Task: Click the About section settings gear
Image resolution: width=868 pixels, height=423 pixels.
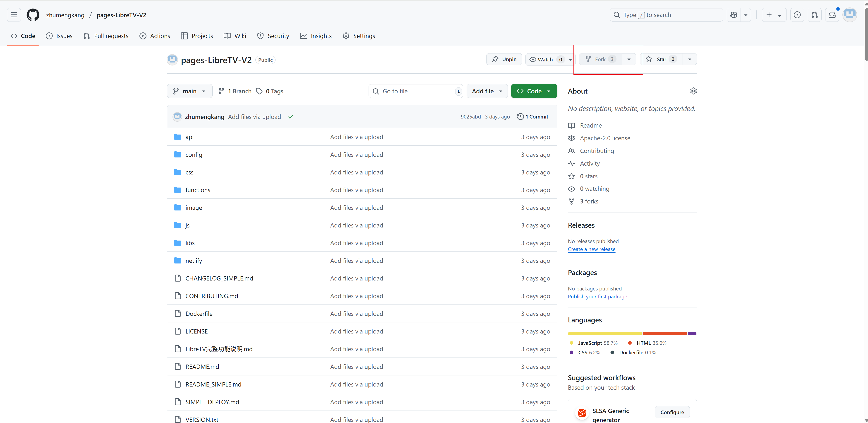Action: [693, 91]
